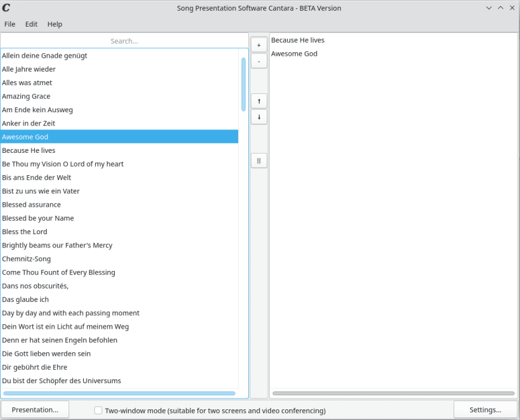Click the minus button to remove song
Viewport: 520px width, 420px height.
(x=259, y=62)
